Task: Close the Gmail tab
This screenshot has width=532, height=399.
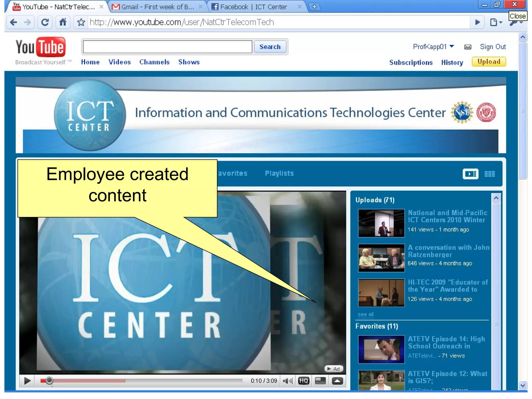Action: click(201, 7)
